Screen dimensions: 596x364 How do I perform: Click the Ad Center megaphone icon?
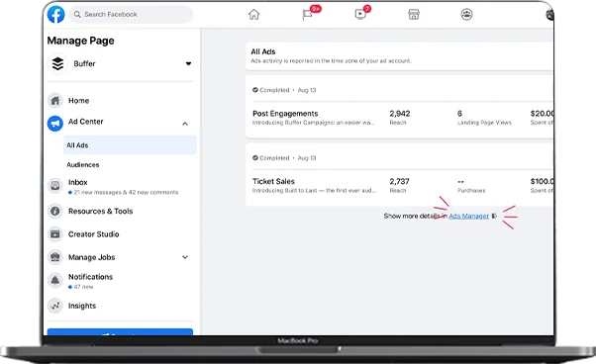click(x=55, y=124)
